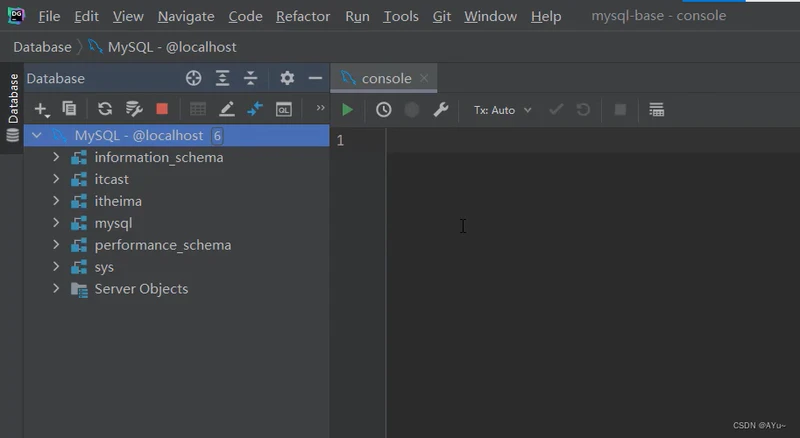Click the DataGrip application logo

(16, 16)
